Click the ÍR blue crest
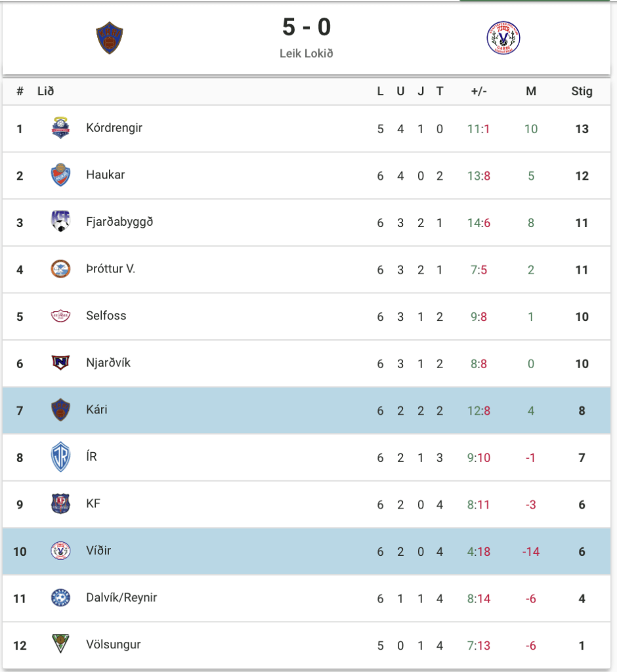This screenshot has width=617, height=672. click(x=60, y=457)
